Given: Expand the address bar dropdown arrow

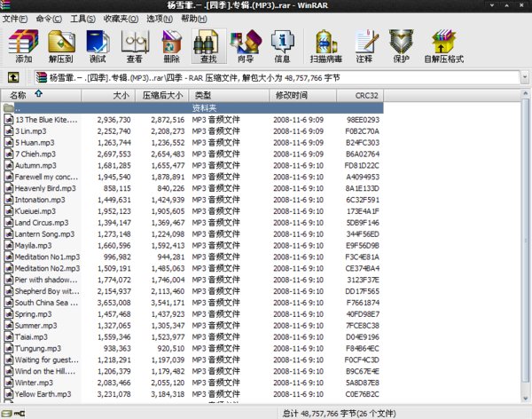Looking at the screenshot, I should (525, 77).
